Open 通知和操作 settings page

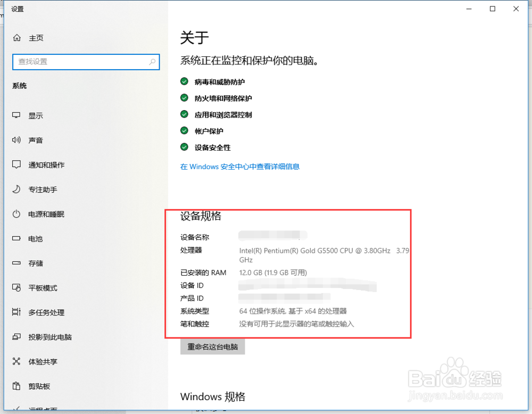tap(46, 165)
